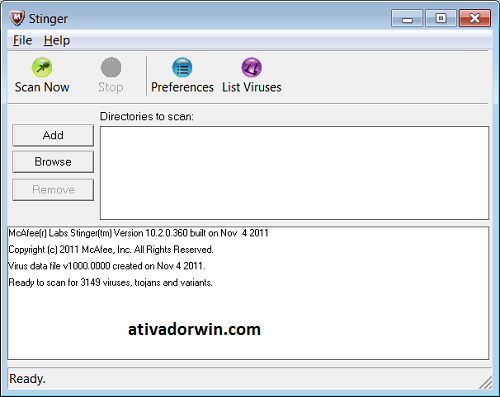Screen dimensions: 500x397
Task: Minimize the Stinger window
Action: click(x=407, y=18)
